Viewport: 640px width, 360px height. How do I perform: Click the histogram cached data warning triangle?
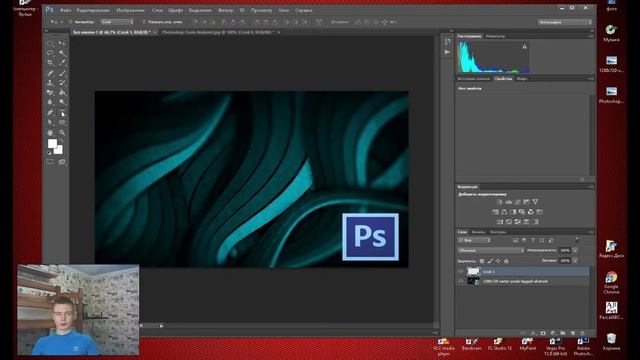click(524, 47)
